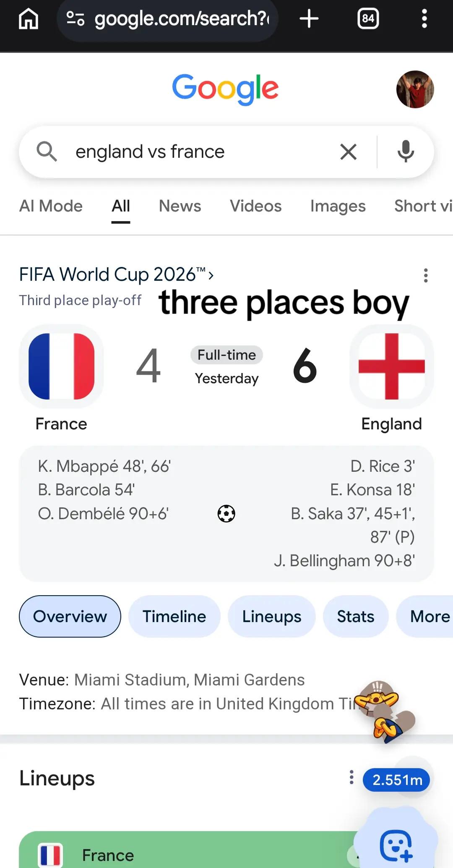Viewport: 453px width, 868px height.
Task: Open a new tab with plus icon
Action: coord(309,19)
